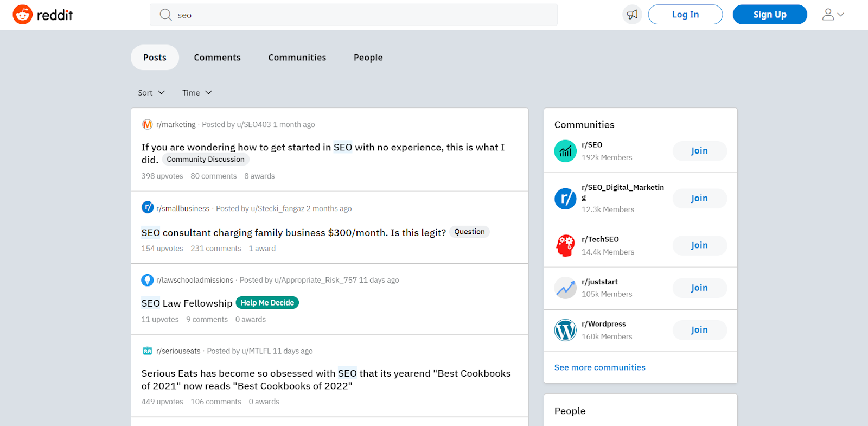Open the r/Wordpress community name
This screenshot has height=426, width=868.
(604, 324)
